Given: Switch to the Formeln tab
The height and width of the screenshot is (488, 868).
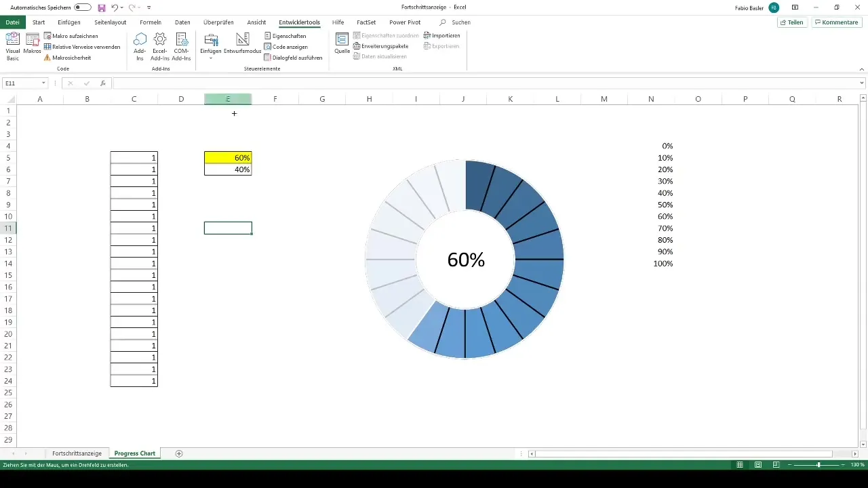Looking at the screenshot, I should coord(151,22).
